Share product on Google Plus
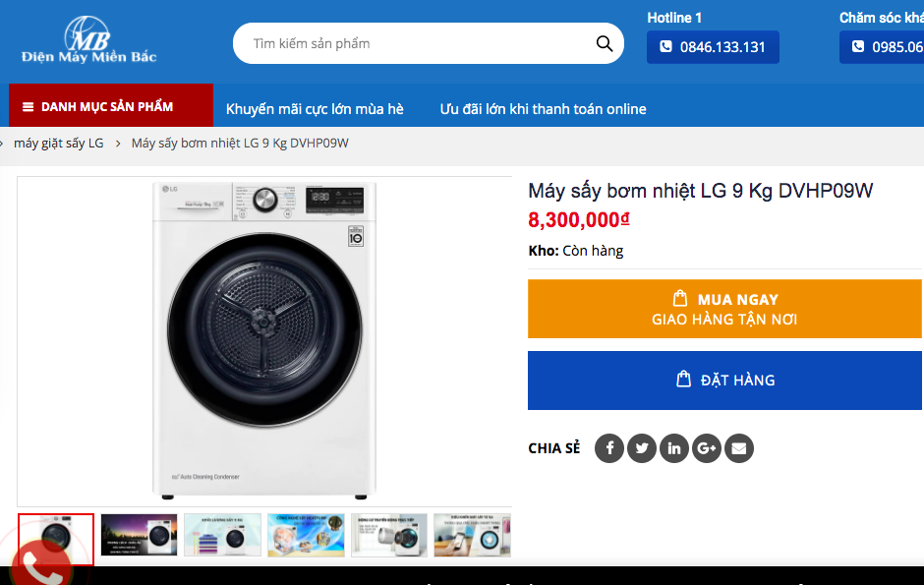The image size is (924, 585). coord(707,448)
